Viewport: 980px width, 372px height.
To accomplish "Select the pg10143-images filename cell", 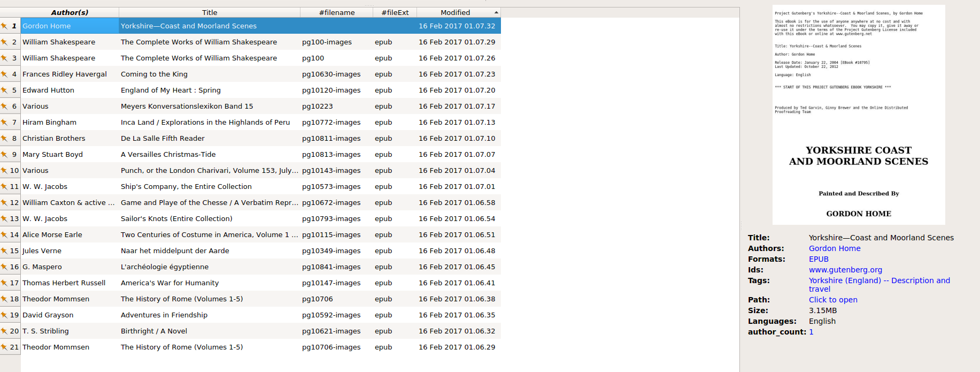I will tap(337, 170).
